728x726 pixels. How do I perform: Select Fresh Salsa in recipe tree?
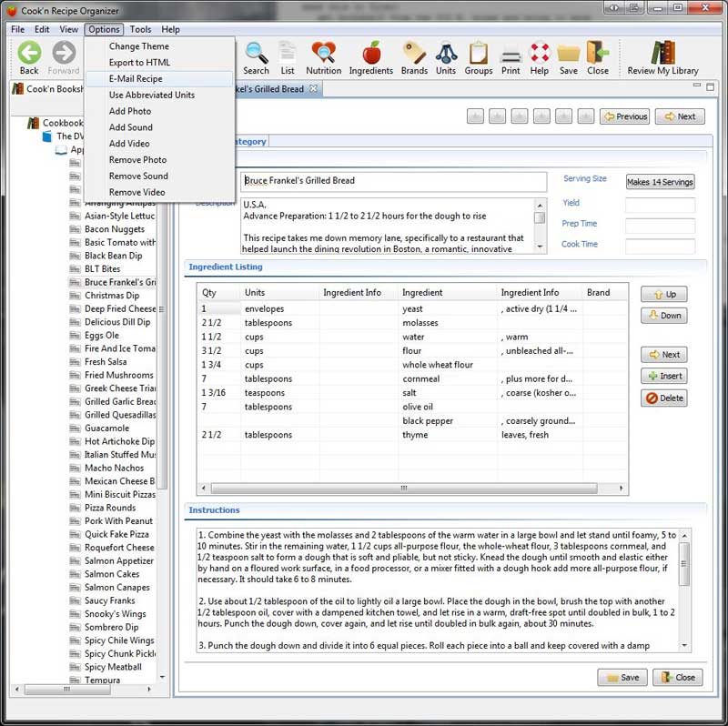tap(106, 361)
